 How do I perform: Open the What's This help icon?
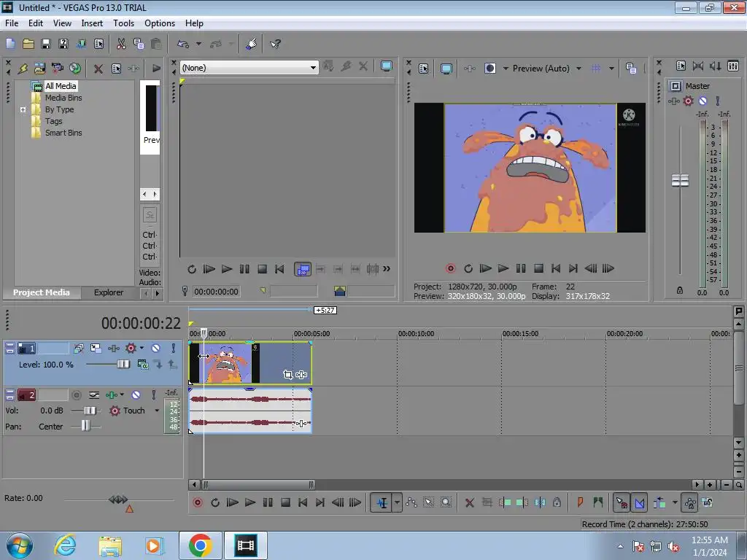point(275,44)
